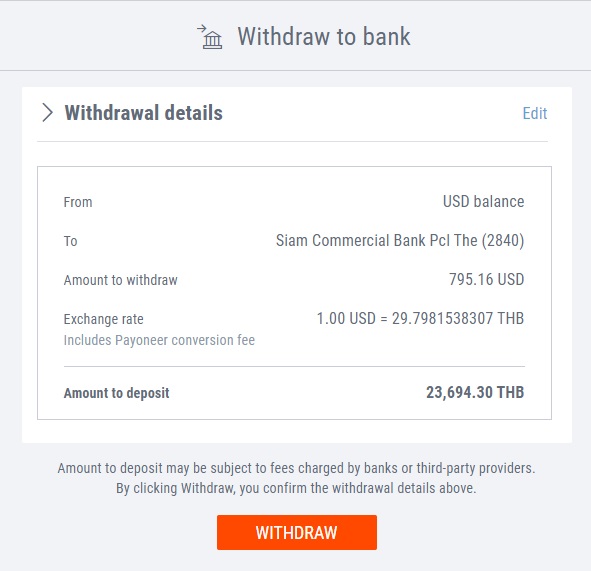Screen dimensions: 591x571
Task: Click the orange WITHDRAW button
Action: click(297, 532)
